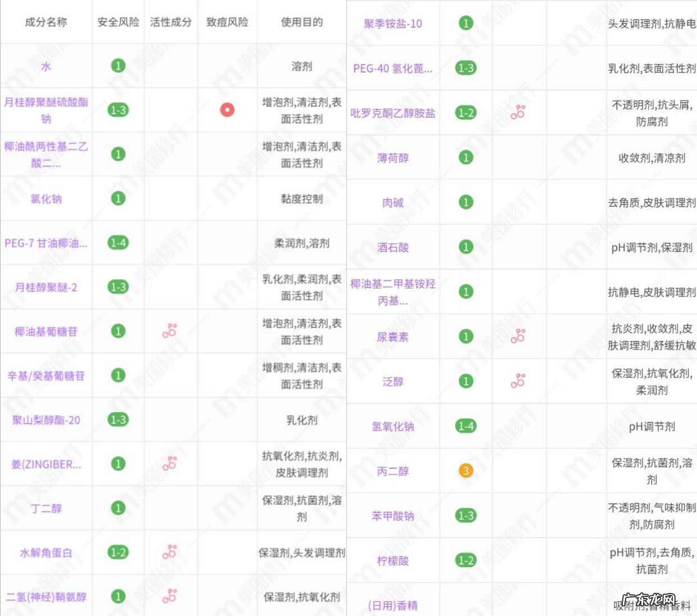Click the active ingredient icon for 姜(ZINGIBER...)
The height and width of the screenshot is (616, 697).
[170, 464]
